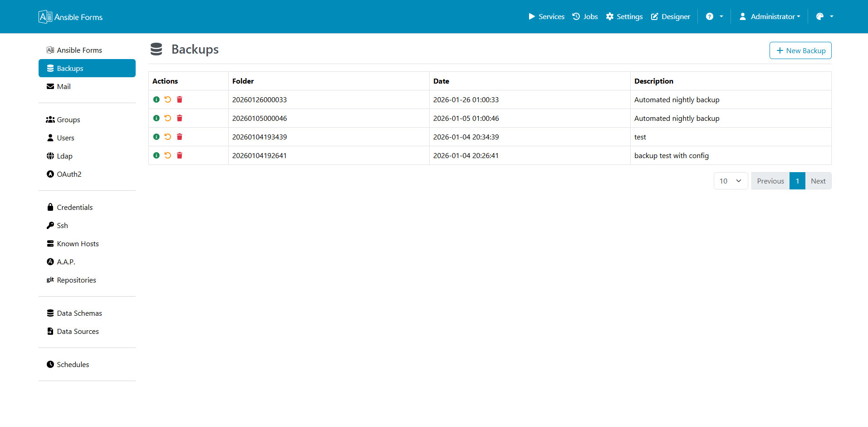Click the Ansible Forms logo in header
868x427 pixels.
tap(70, 17)
